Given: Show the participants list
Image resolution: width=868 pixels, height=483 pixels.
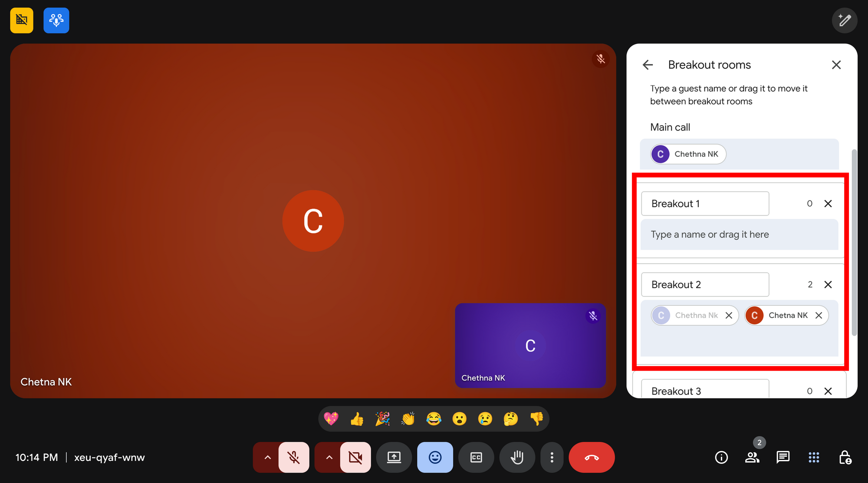Looking at the screenshot, I should (752, 457).
